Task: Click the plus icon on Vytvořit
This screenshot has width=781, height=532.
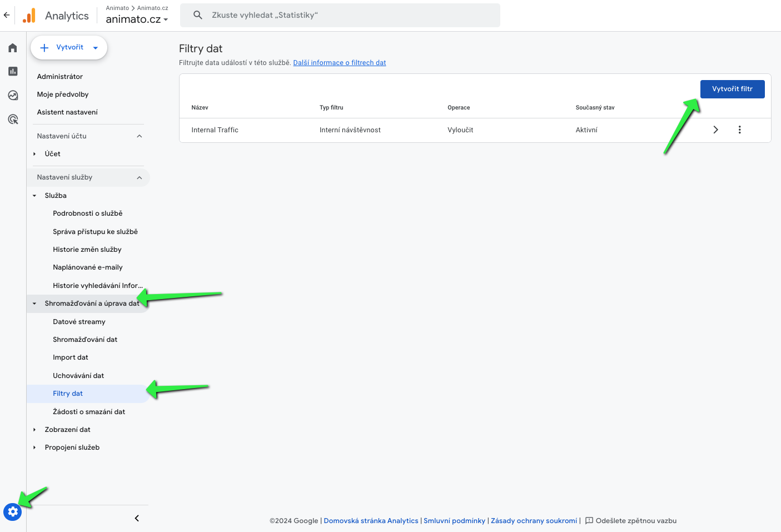Action: [x=44, y=48]
